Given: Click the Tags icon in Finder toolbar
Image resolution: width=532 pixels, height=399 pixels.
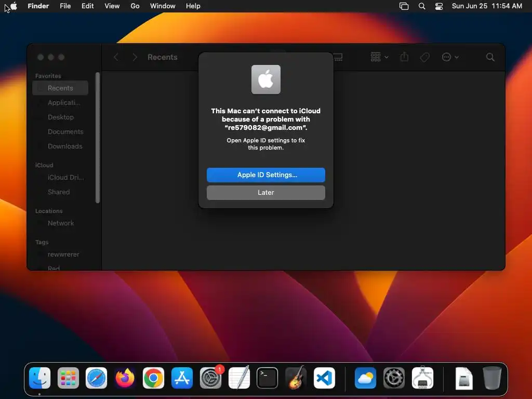Looking at the screenshot, I should [424, 57].
